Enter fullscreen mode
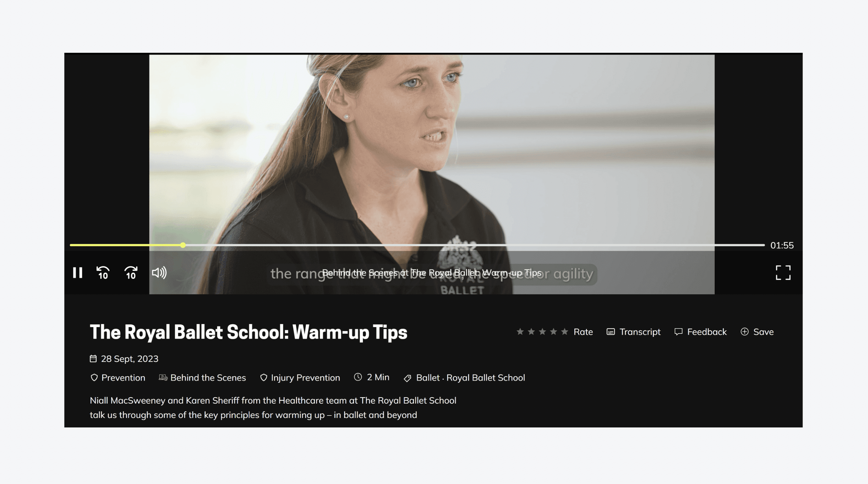This screenshot has height=484, width=868. pyautogui.click(x=783, y=273)
